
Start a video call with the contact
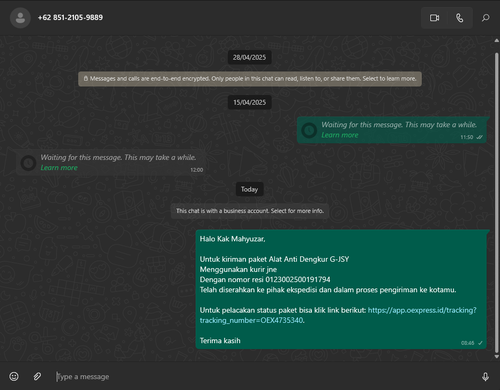click(x=434, y=18)
